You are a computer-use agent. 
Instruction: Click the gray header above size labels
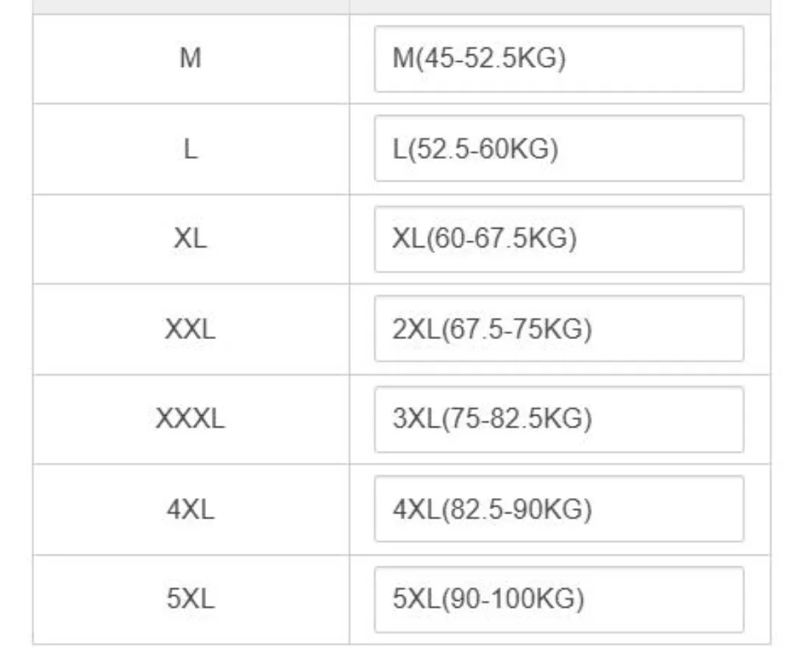190,7
